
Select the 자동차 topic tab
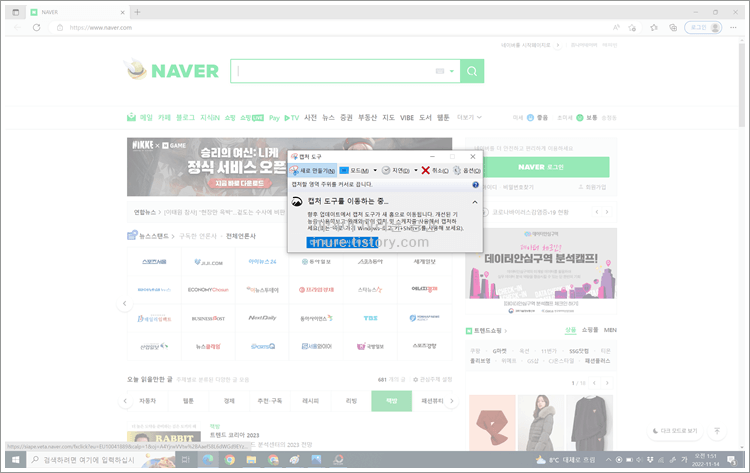coord(147,401)
